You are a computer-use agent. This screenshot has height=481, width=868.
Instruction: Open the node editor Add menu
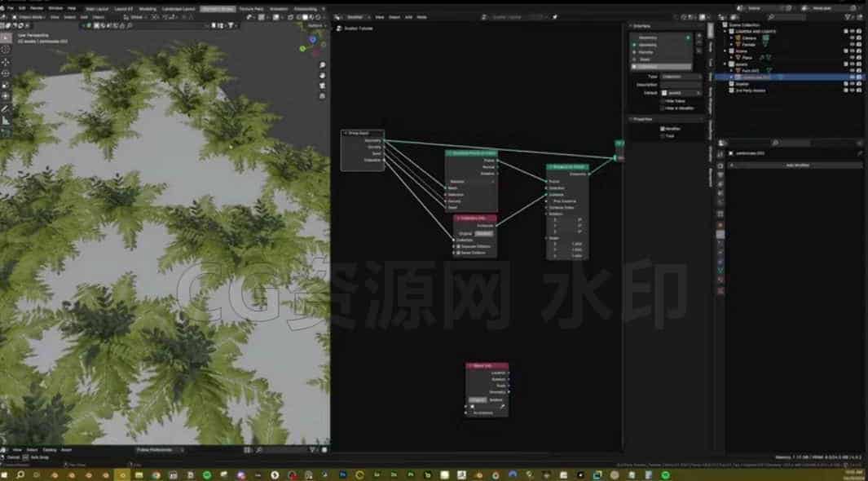click(408, 17)
